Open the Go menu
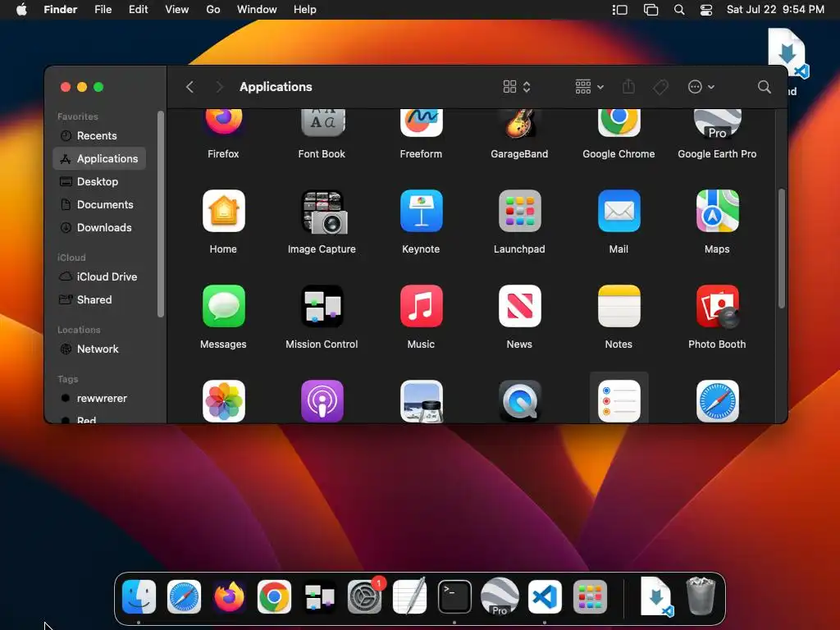Screen dimensions: 840x630 [213, 10]
